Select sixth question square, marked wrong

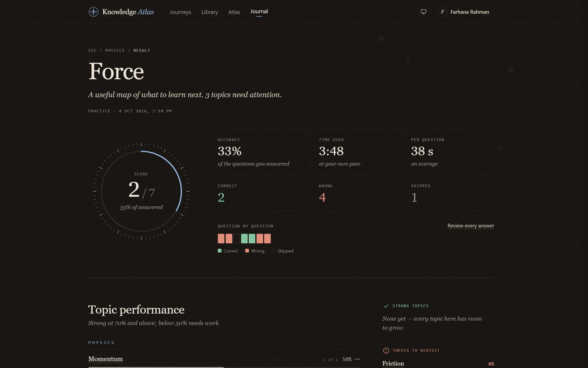(260, 238)
